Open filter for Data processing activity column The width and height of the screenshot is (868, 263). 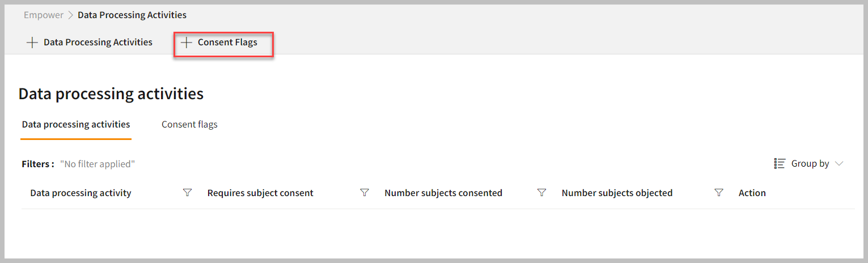point(188,193)
